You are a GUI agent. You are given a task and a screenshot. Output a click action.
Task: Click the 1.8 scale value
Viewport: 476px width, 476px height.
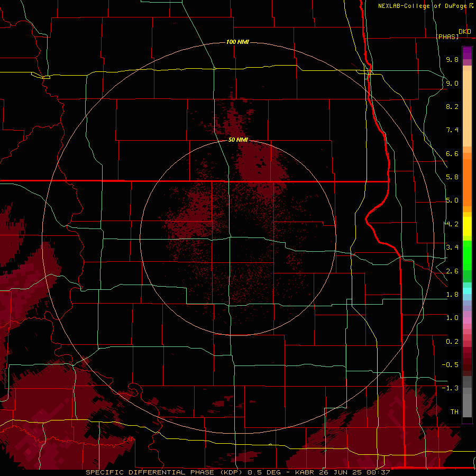452,295
